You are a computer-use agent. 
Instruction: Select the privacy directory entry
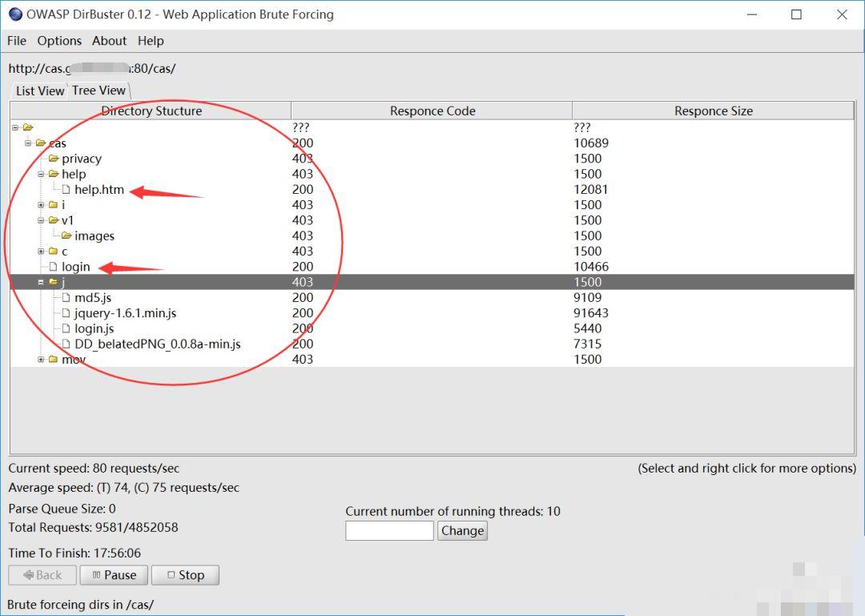(x=82, y=159)
